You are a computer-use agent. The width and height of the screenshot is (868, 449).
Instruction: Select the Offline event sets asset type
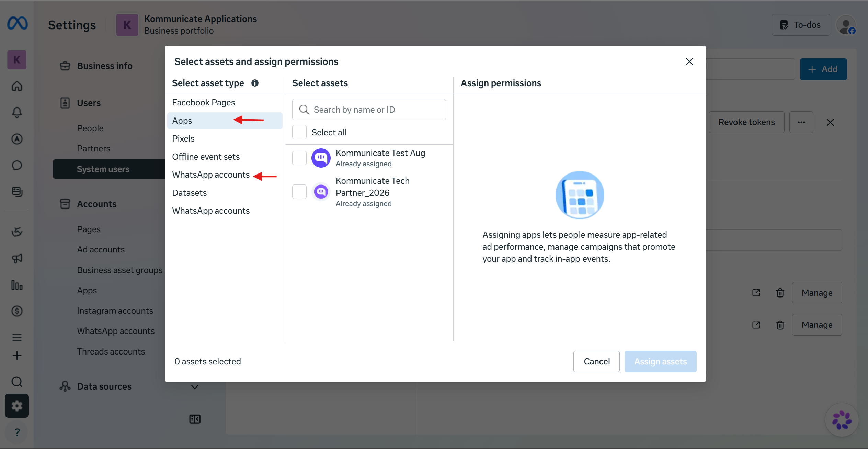click(x=225, y=157)
